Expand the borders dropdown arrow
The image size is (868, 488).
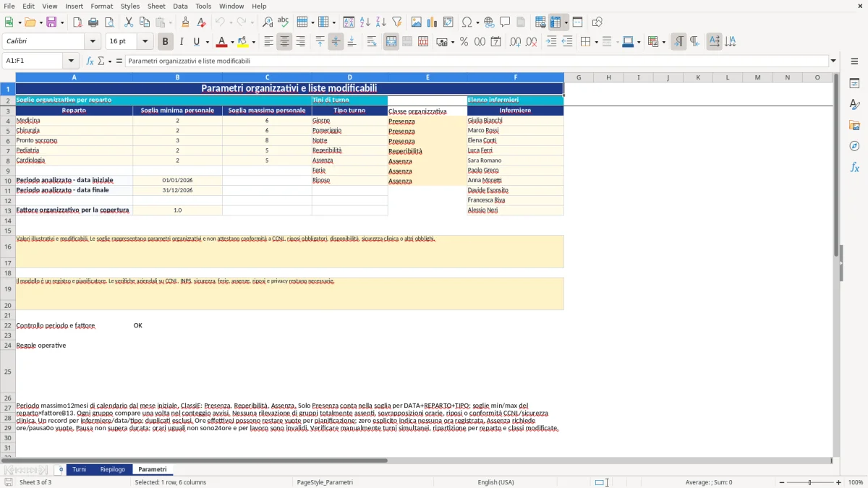click(x=595, y=42)
